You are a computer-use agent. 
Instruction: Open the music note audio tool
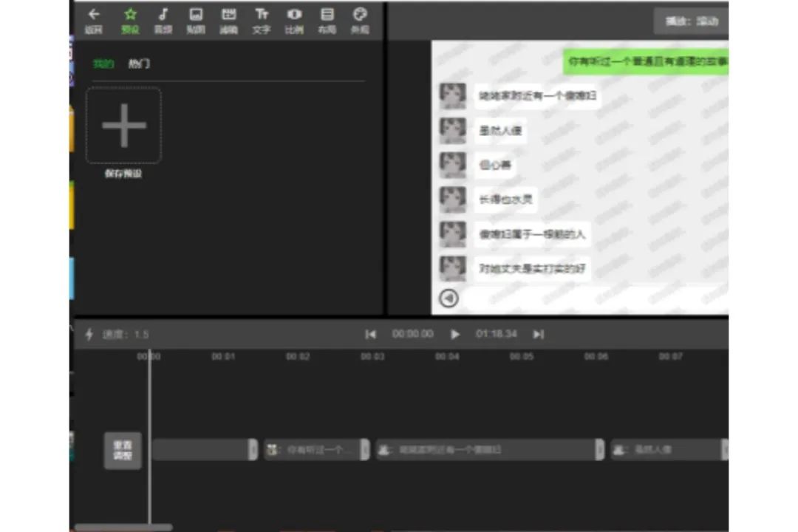[x=163, y=14]
